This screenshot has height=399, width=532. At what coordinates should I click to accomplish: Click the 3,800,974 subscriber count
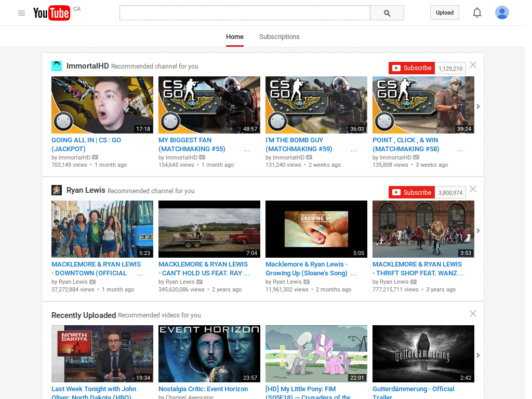450,192
